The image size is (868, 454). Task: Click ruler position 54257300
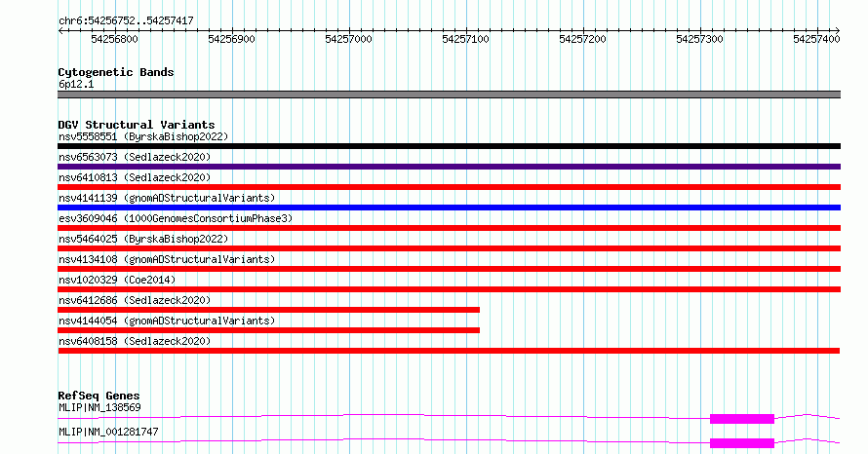(699, 39)
